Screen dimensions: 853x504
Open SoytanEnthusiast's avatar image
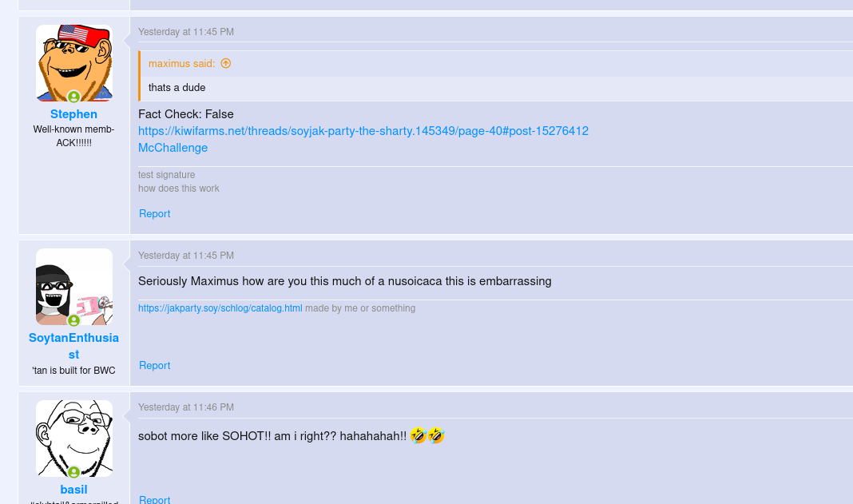[x=73, y=286]
